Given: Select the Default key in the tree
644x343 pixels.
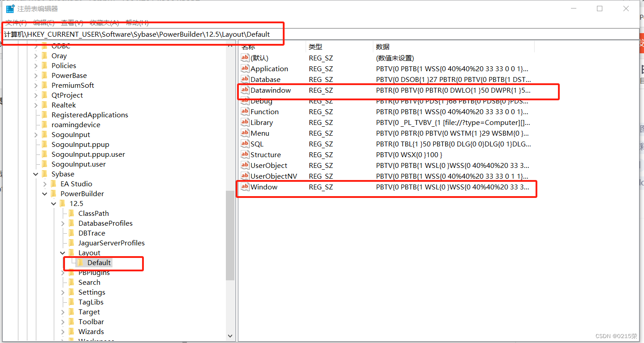Looking at the screenshot, I should click(99, 263).
